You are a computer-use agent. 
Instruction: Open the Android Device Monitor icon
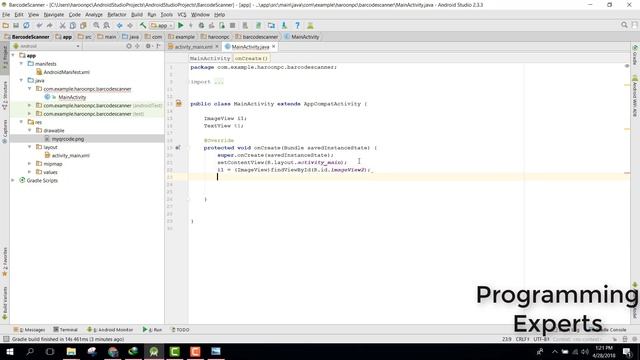click(x=310, y=25)
